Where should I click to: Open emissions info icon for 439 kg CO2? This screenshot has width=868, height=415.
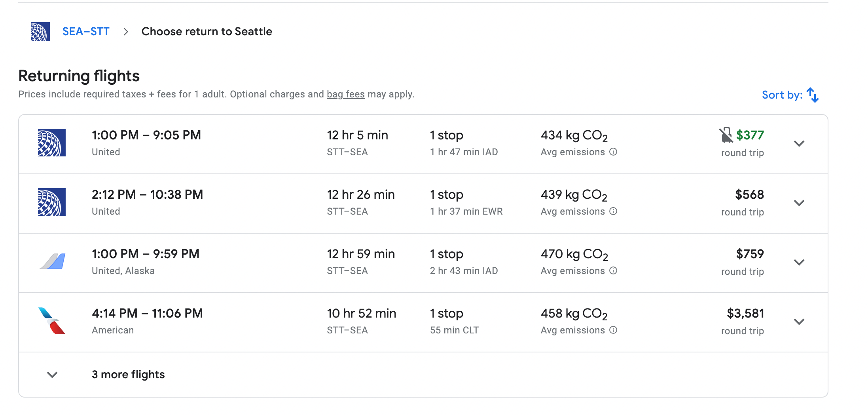(x=613, y=211)
